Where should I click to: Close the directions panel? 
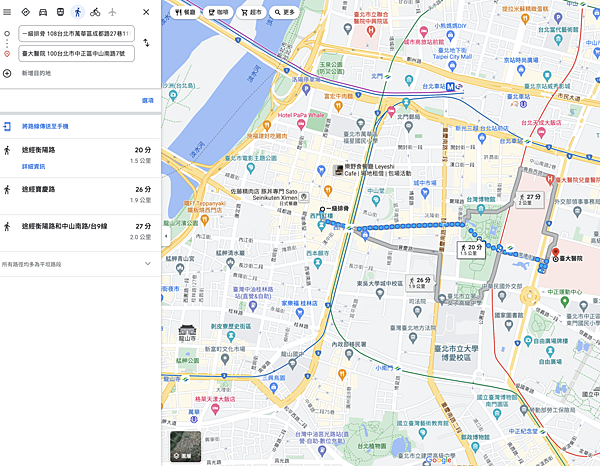tap(146, 12)
